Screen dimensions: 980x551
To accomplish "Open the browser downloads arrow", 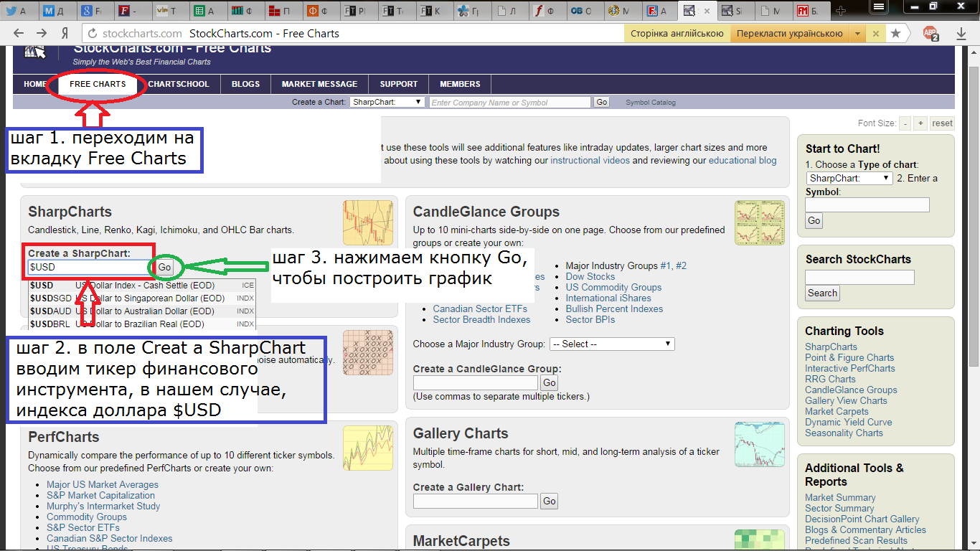I will pos(961,33).
